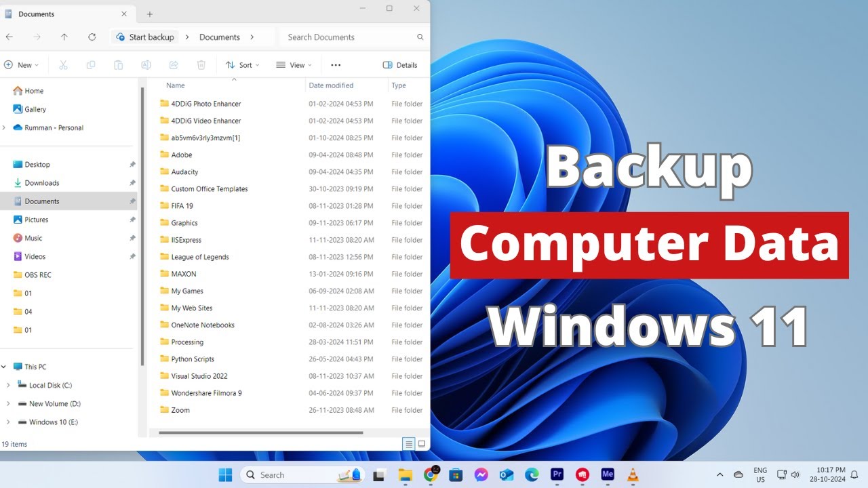Select the Documents window tab
The image size is (868, 488).
[66, 14]
